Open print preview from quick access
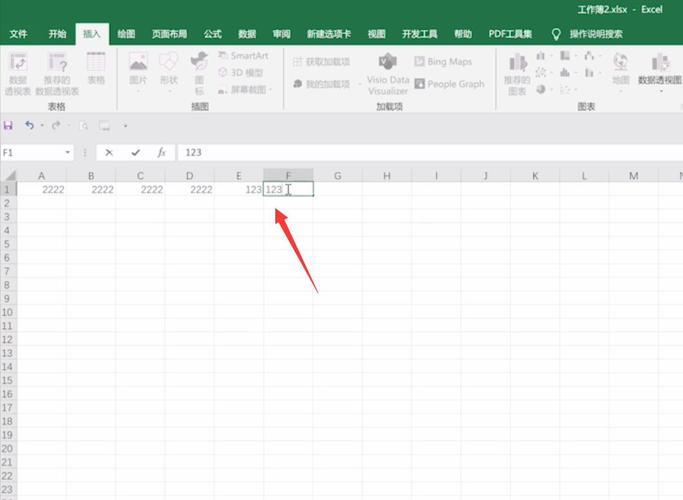The height and width of the screenshot is (500, 683). 84,126
